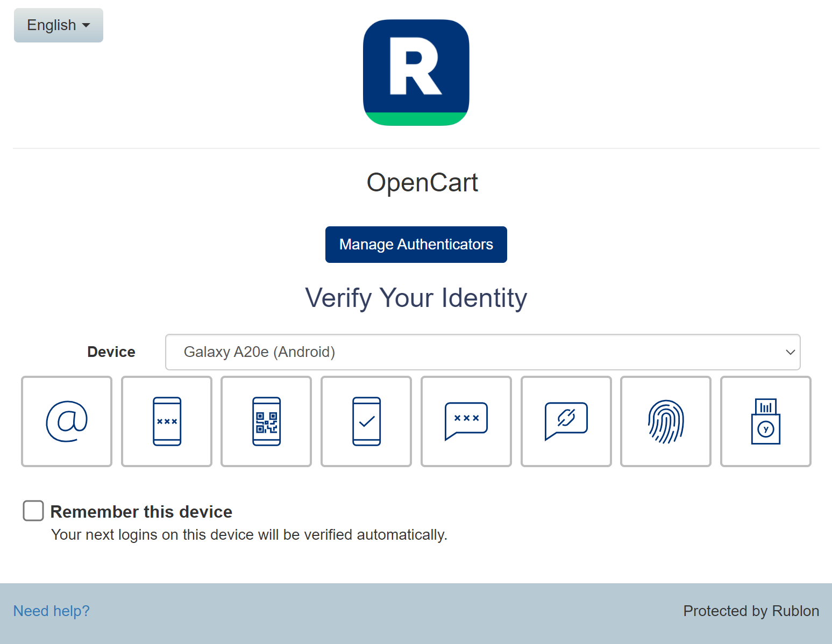
Task: Click the 'Protected by Rublon' footer text
Action: (x=751, y=611)
